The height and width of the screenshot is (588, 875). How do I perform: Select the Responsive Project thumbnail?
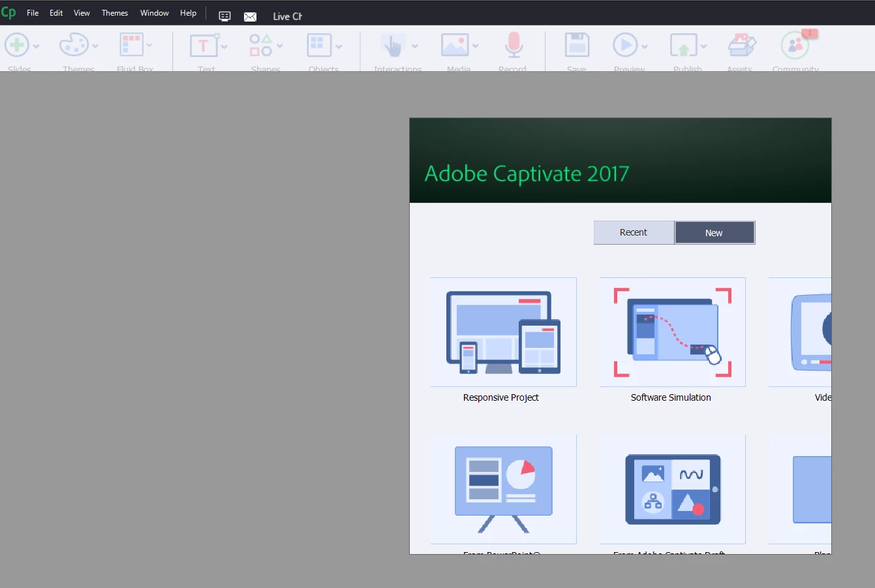[x=504, y=332]
